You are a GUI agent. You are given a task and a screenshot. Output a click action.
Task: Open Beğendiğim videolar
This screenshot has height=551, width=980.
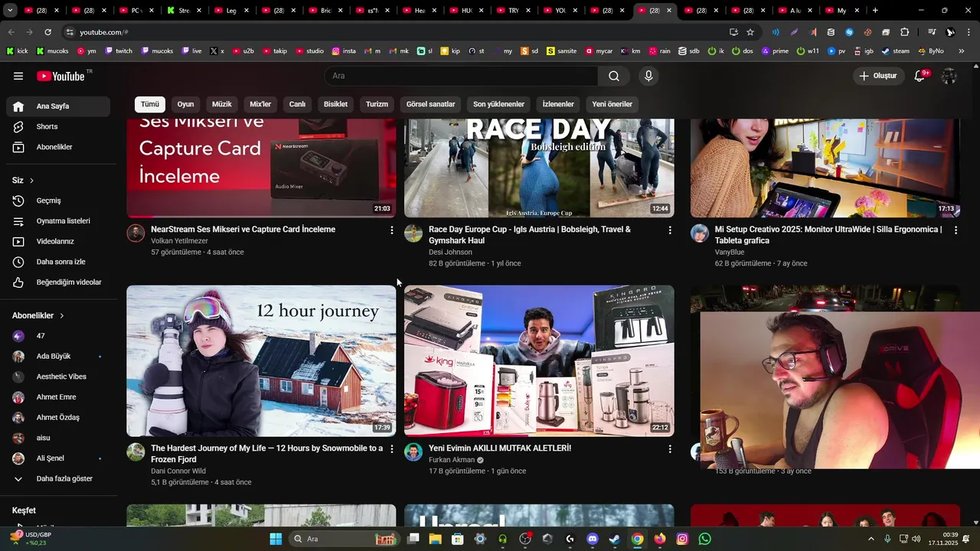pos(58,282)
